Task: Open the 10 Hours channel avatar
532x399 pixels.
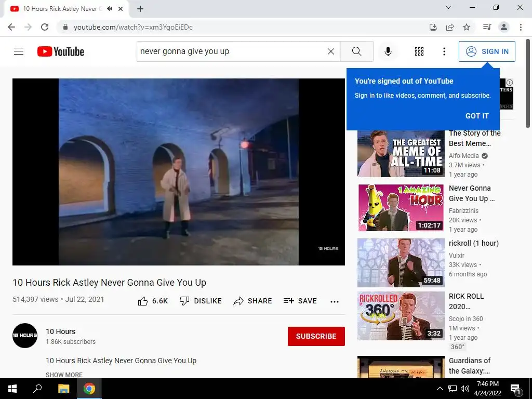Action: pyautogui.click(x=25, y=336)
